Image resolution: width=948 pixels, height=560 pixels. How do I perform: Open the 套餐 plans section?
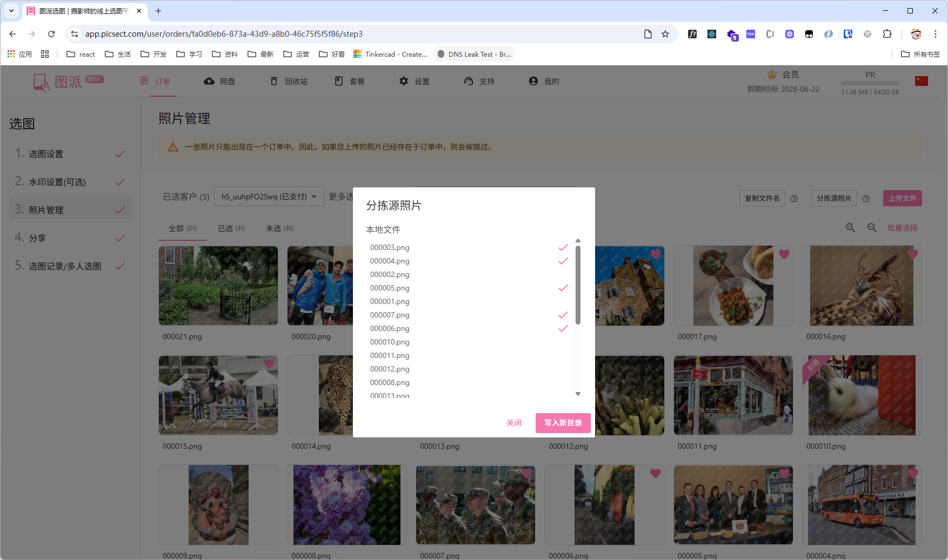click(350, 81)
